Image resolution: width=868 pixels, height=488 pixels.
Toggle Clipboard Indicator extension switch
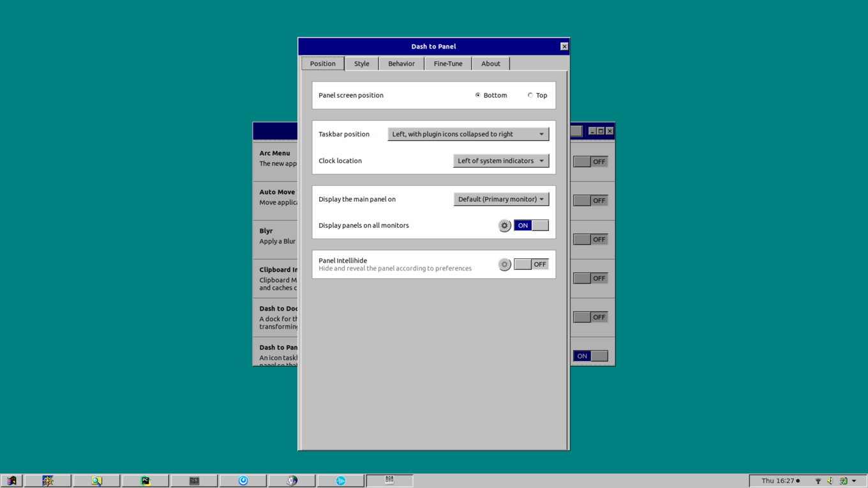pyautogui.click(x=590, y=278)
